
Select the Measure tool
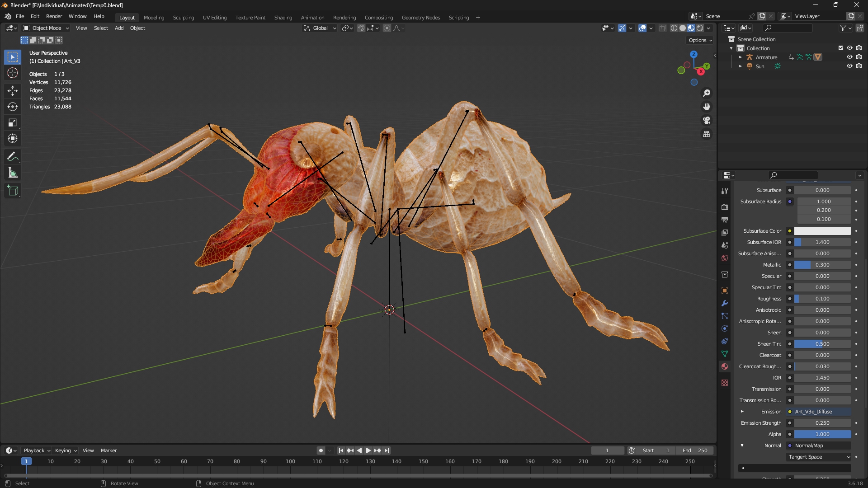[x=13, y=173]
